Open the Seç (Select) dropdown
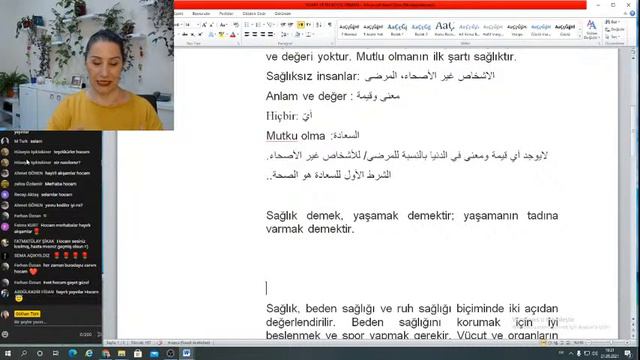Viewport: 640px width, 360px height. click(613, 37)
